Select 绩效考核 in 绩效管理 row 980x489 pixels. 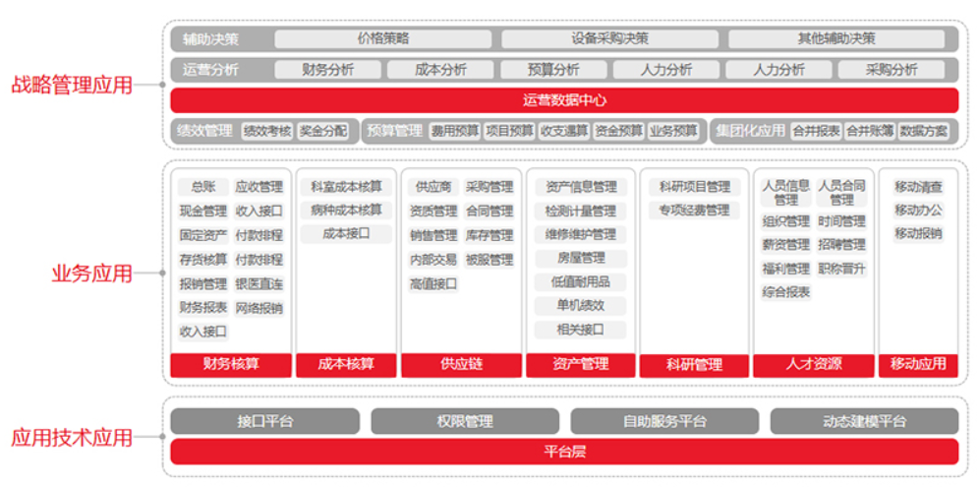pos(267,131)
